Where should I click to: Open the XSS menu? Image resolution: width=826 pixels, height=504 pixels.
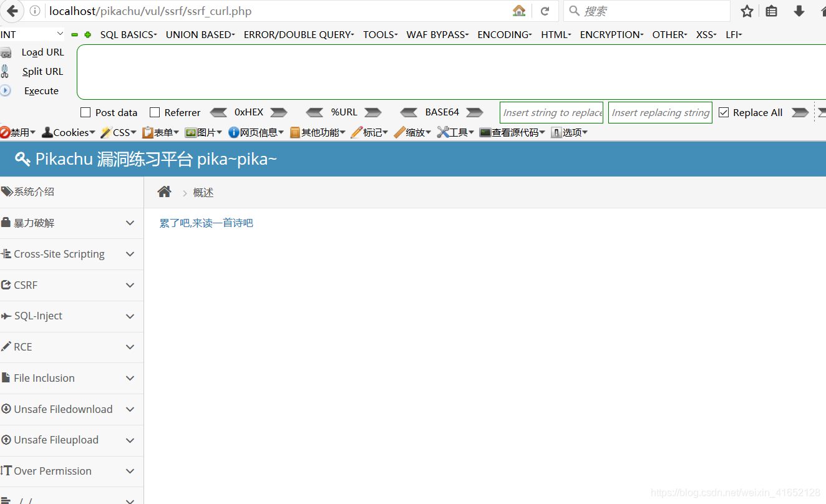[706, 35]
